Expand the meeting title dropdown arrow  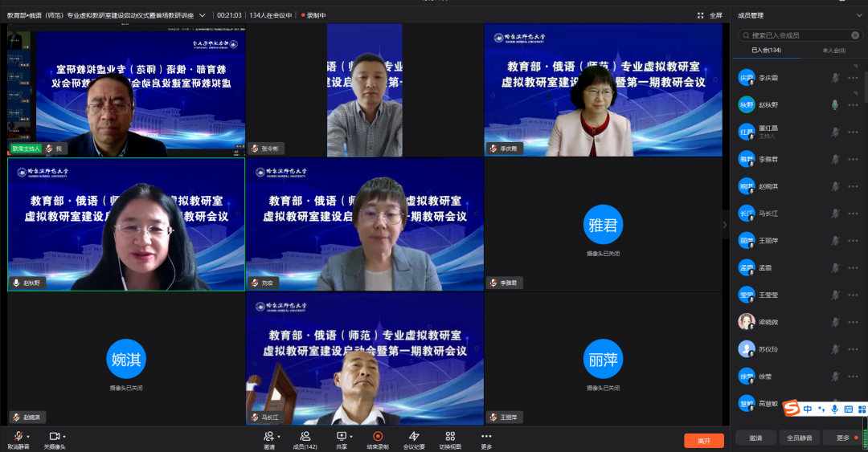pos(203,15)
